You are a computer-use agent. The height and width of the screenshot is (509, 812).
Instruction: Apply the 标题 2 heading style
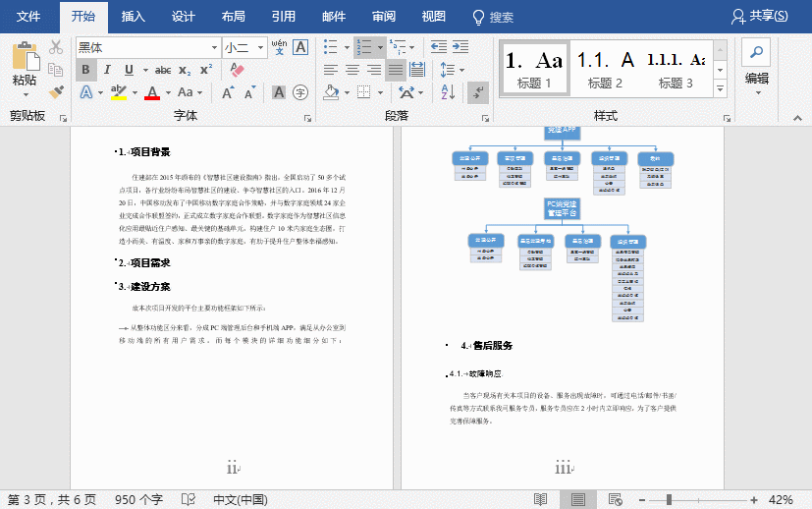606,69
